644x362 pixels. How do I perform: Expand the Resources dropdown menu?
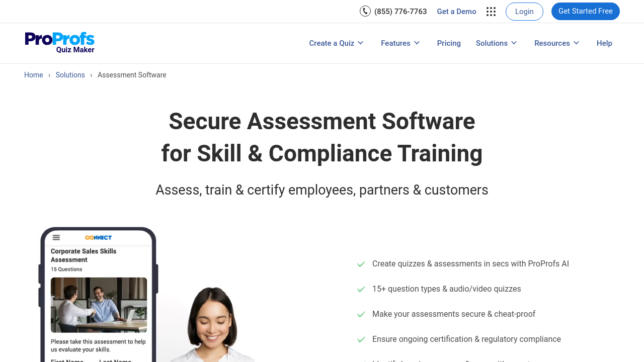[556, 43]
